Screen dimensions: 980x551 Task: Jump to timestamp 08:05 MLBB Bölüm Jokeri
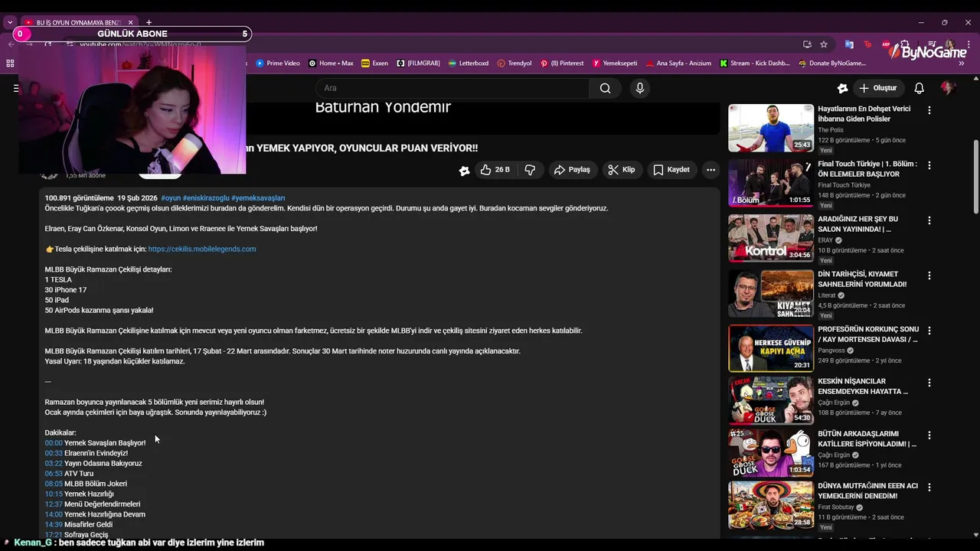tap(54, 484)
